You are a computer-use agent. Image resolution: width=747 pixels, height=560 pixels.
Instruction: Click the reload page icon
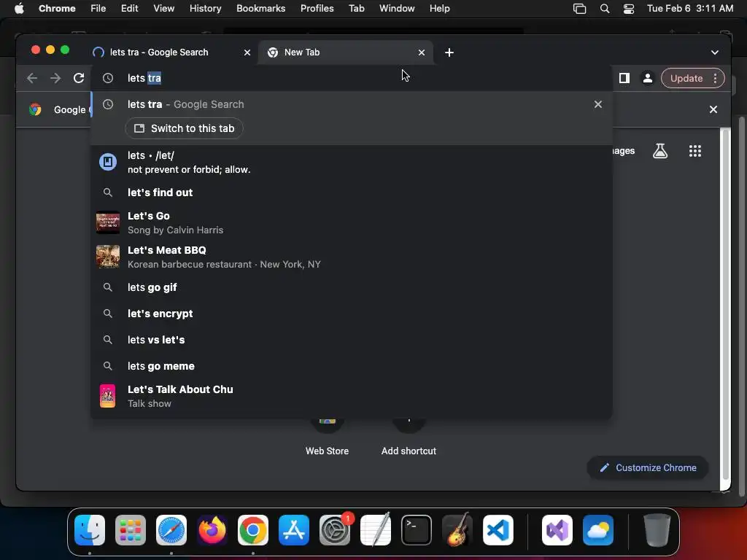[79, 78]
